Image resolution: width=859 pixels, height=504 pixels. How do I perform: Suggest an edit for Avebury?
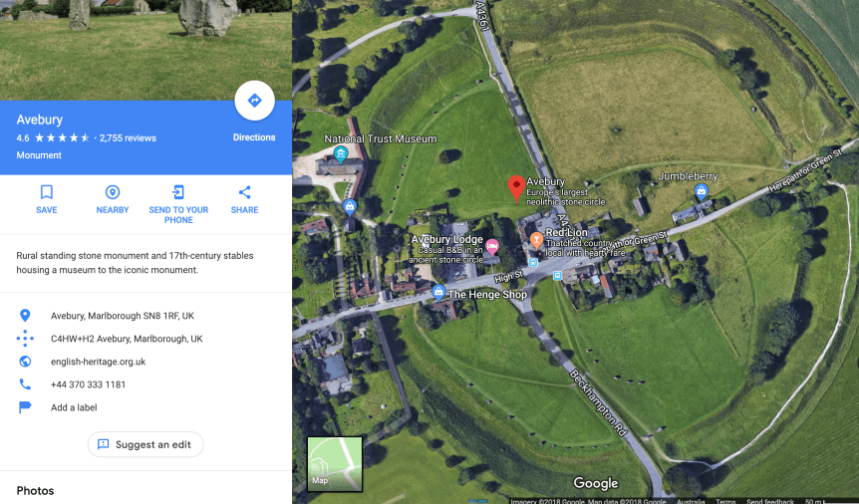click(x=145, y=444)
